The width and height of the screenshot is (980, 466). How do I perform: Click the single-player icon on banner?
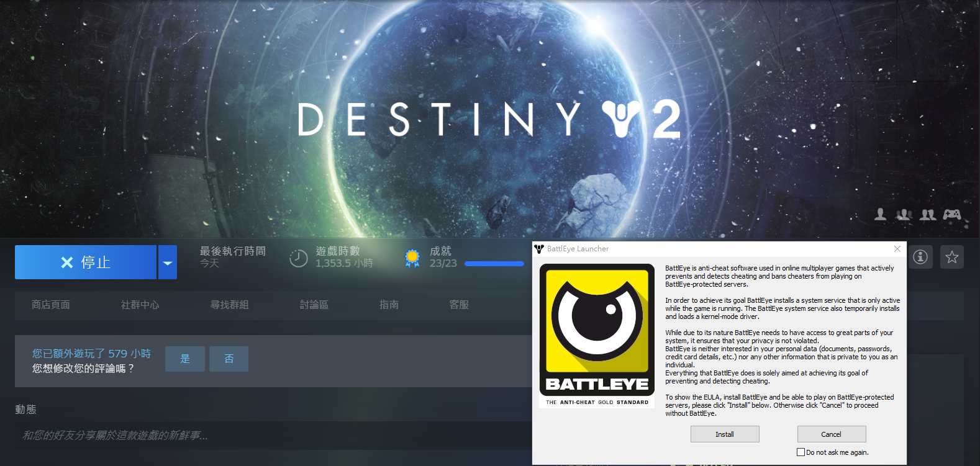pos(881,214)
